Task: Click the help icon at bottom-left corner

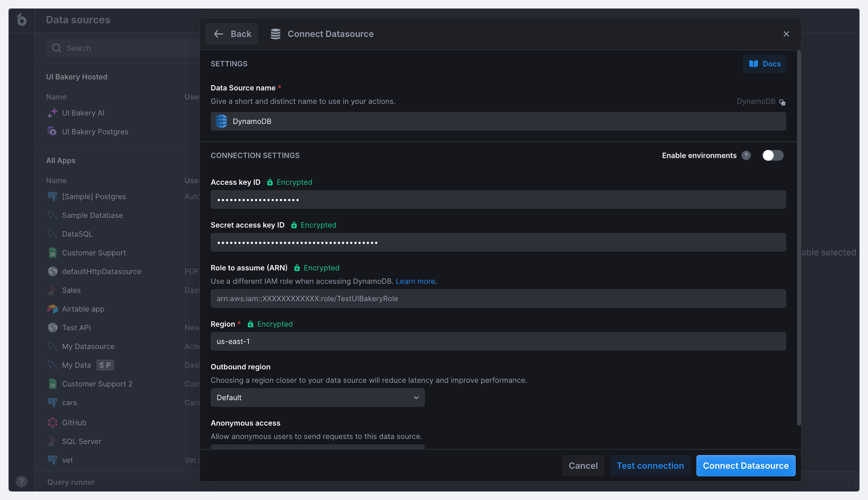Action: click(22, 481)
